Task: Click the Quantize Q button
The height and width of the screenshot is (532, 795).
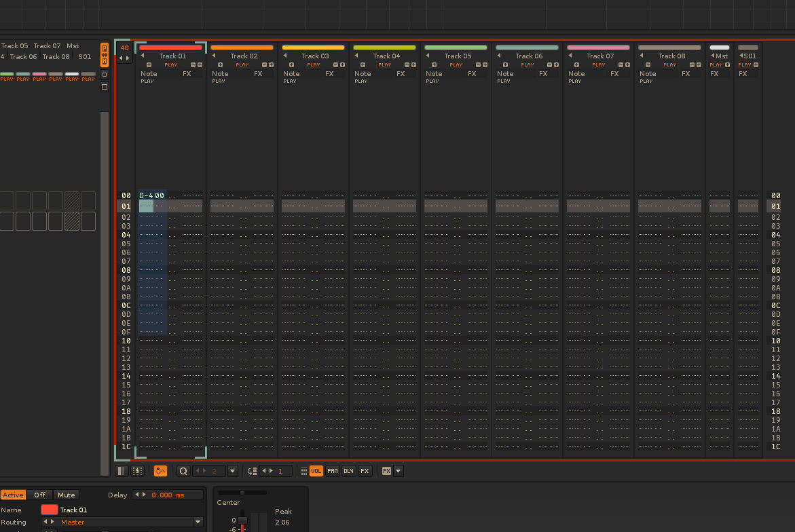Action: pyautogui.click(x=183, y=471)
